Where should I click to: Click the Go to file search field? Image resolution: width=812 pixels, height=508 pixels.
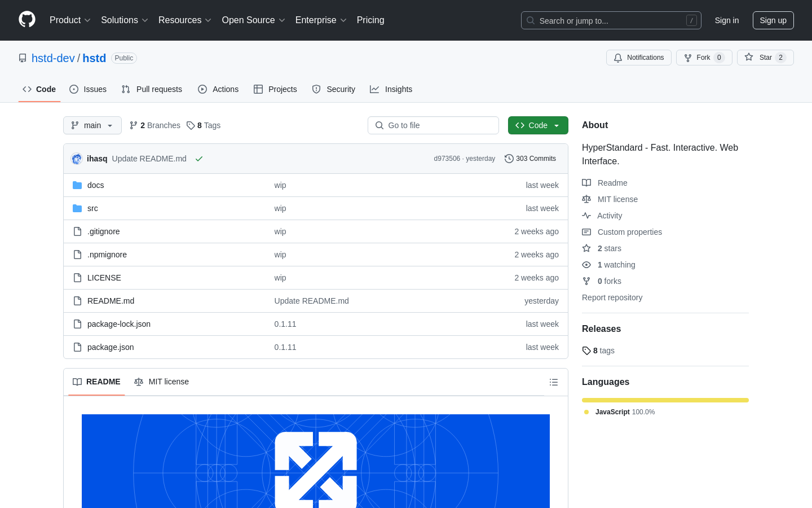click(x=433, y=125)
